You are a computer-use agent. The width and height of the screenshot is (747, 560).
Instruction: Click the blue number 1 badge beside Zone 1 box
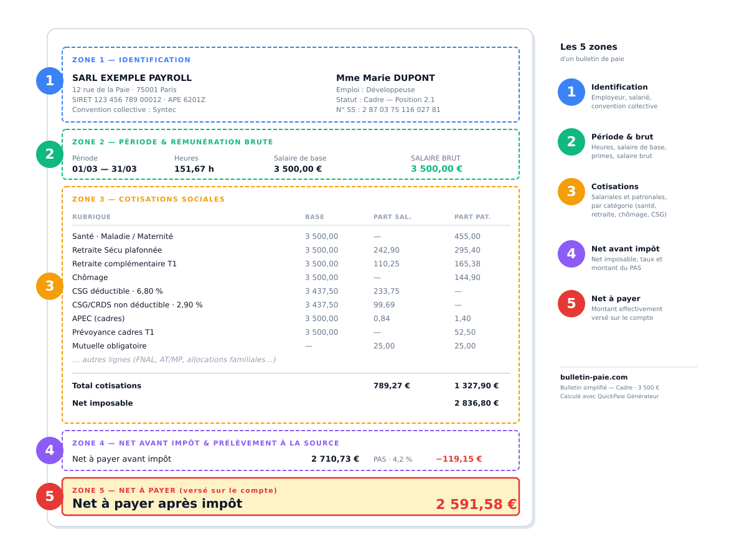click(x=50, y=81)
